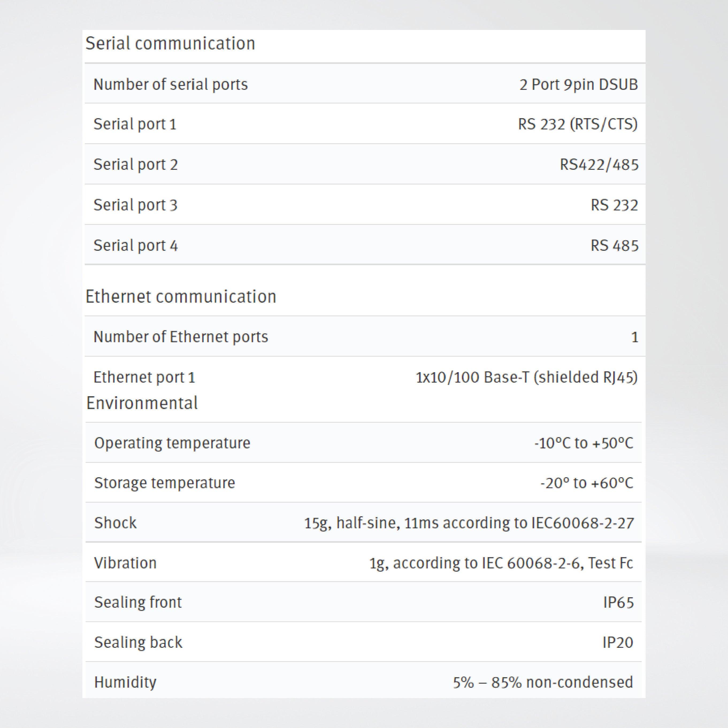The height and width of the screenshot is (728, 728).
Task: Select the Vibration row label
Action: pos(125,563)
